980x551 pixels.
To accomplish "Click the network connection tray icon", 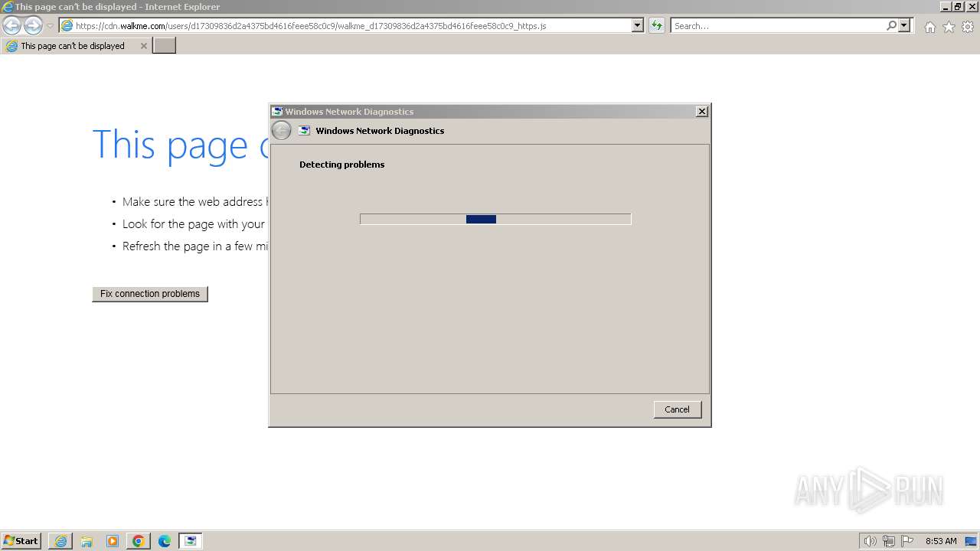I will point(889,541).
